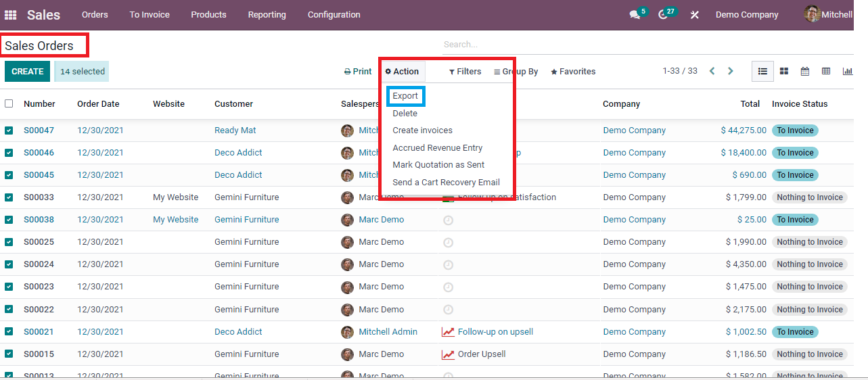Go to next page of records
Viewport: 868px width, 380px height.
click(731, 71)
